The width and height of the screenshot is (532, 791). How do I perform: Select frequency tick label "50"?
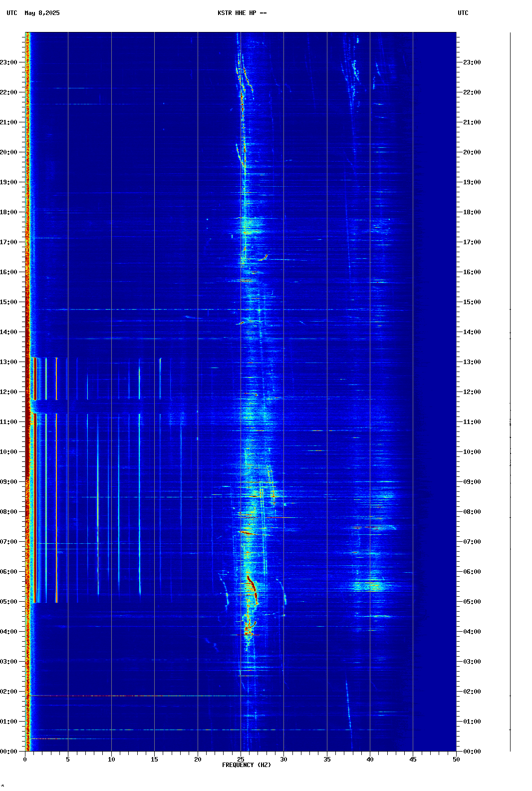(x=456, y=760)
